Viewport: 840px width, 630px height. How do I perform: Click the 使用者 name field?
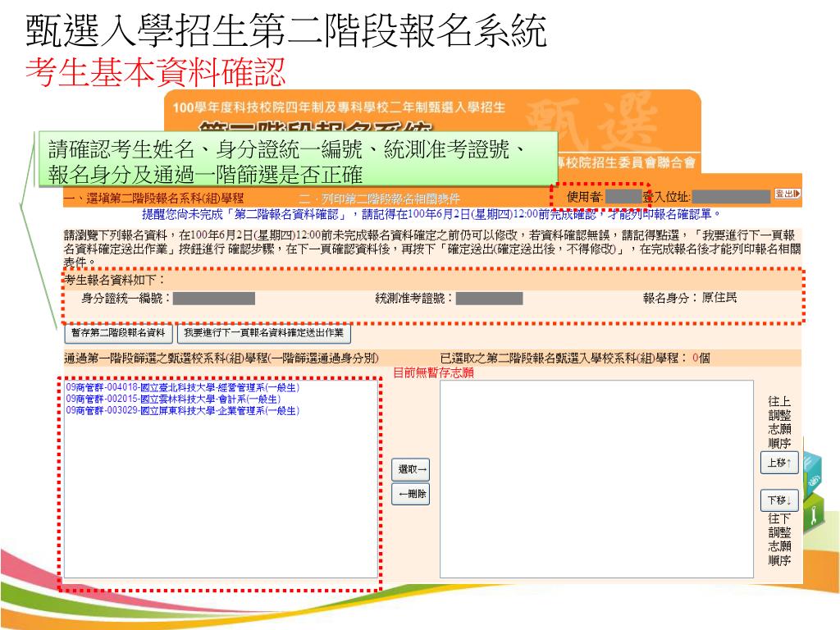(x=624, y=197)
